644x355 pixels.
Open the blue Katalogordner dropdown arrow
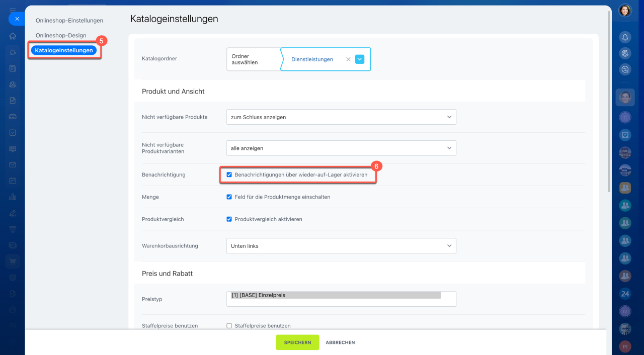(x=360, y=59)
